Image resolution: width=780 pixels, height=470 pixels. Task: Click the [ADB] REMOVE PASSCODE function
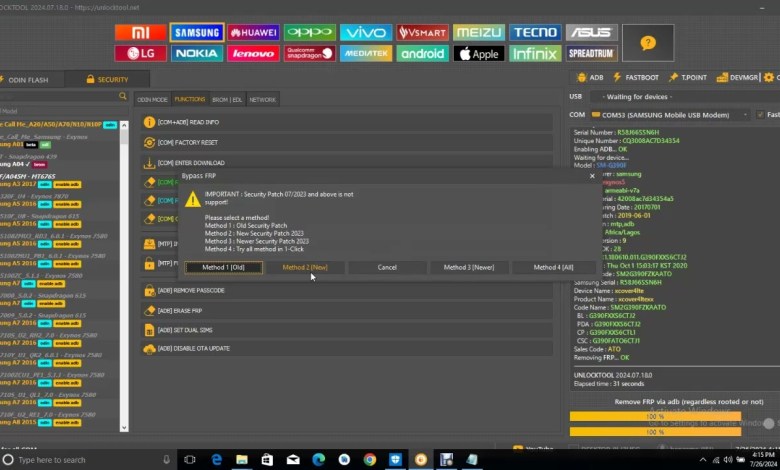tap(191, 290)
